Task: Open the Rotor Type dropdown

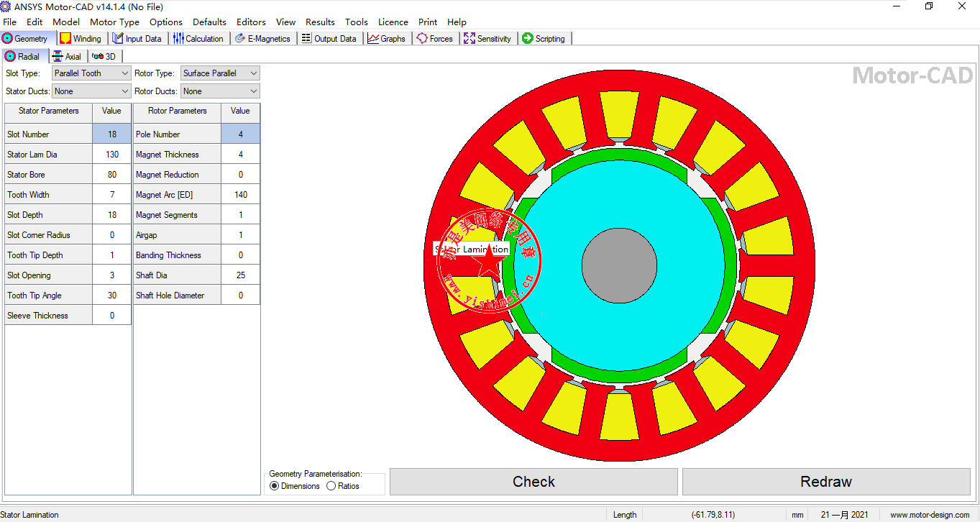Action: tap(220, 73)
